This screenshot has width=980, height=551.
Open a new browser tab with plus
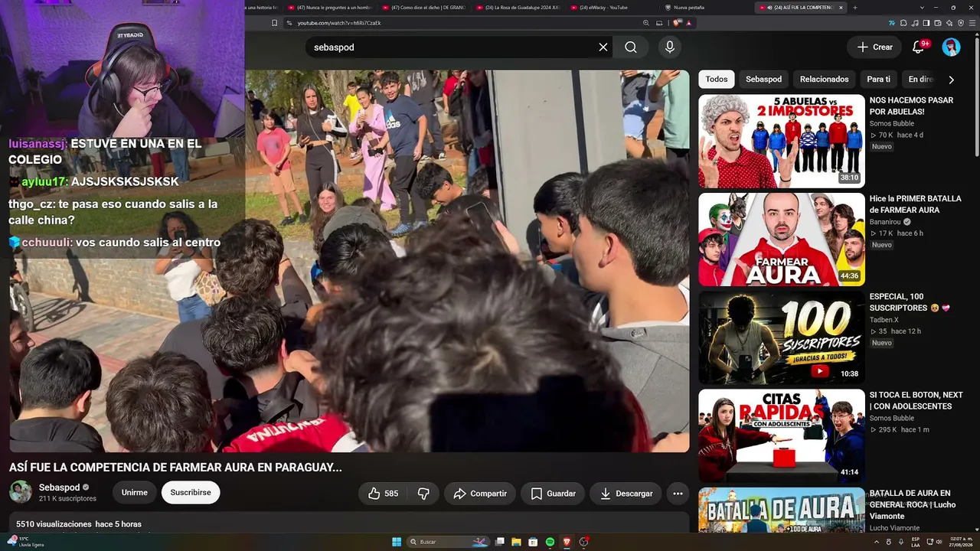(855, 8)
